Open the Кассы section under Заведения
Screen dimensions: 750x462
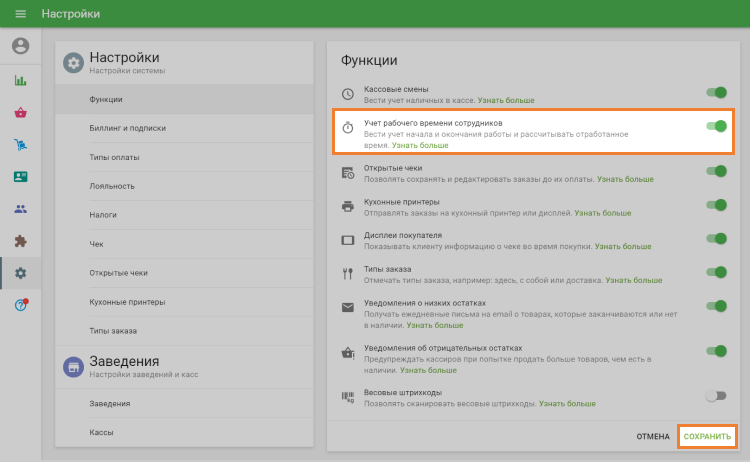(x=101, y=432)
